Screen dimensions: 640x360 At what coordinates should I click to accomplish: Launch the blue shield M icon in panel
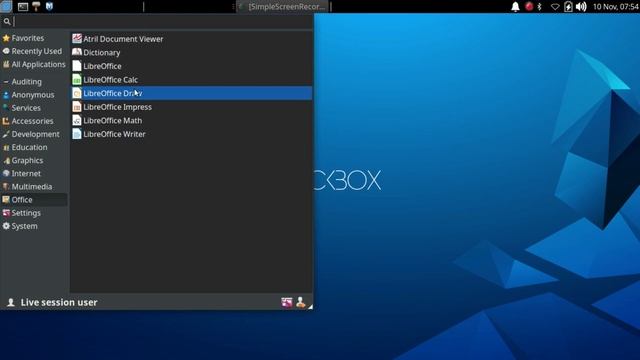tap(49, 6)
